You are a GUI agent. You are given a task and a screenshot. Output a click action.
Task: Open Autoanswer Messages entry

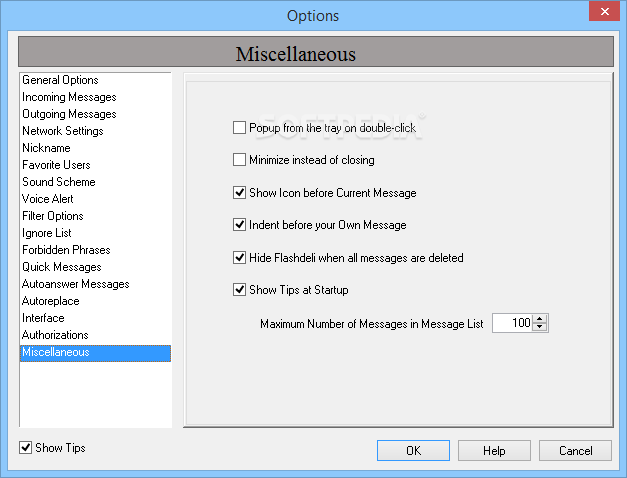click(95, 284)
